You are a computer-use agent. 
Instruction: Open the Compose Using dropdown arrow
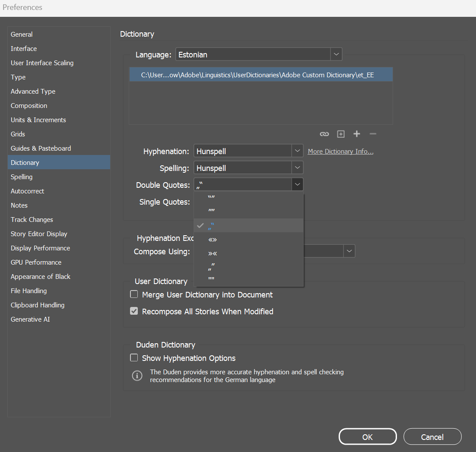pos(349,251)
